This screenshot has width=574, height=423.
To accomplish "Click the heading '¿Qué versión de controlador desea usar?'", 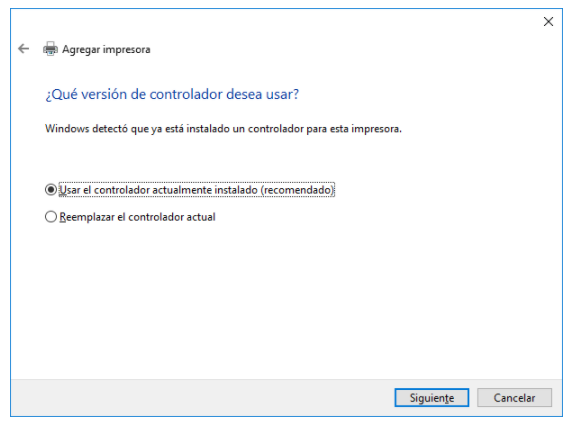I will [x=172, y=94].
